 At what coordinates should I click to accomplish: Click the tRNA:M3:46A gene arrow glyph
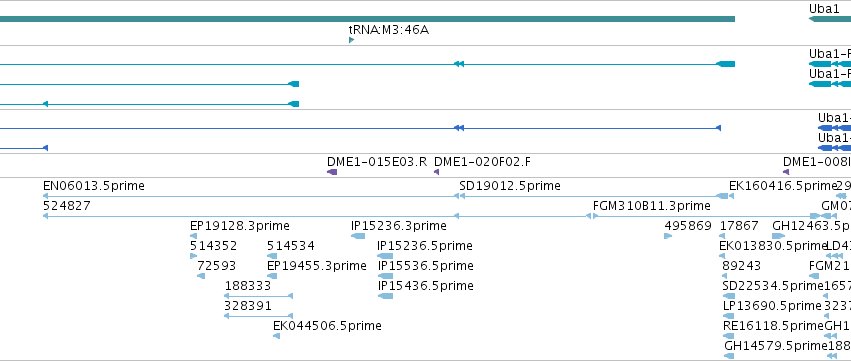pyautogui.click(x=351, y=40)
